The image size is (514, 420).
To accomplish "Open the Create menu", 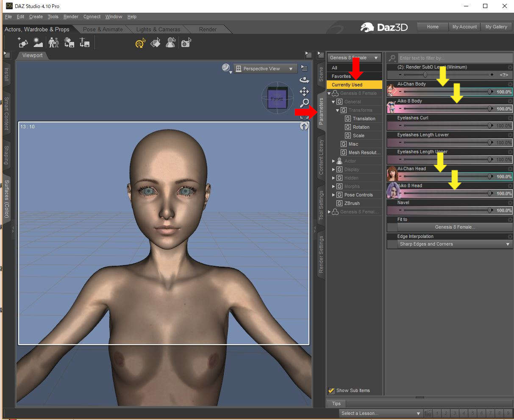I will tap(36, 17).
